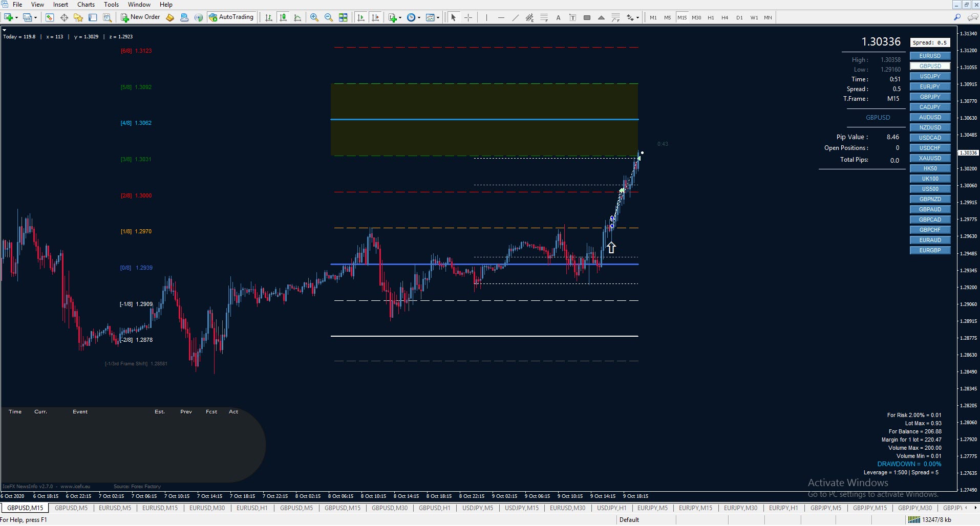Viewport: 980px width, 526px height.
Task: Switch timeframe to W1
Action: [754, 17]
